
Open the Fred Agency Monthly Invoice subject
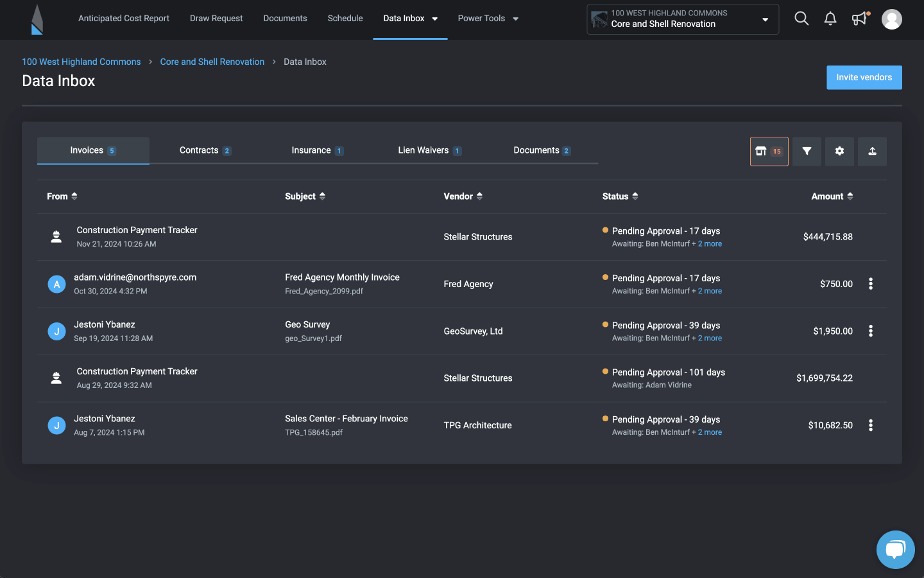coord(342,277)
